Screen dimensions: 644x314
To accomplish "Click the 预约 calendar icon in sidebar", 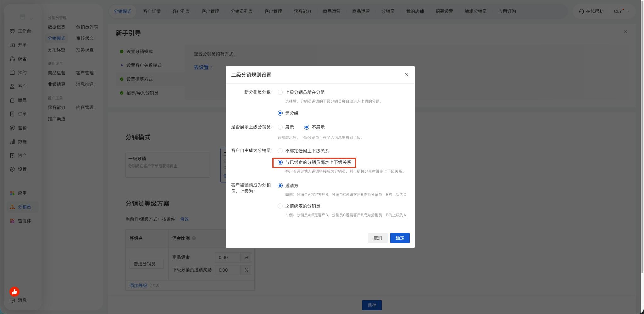I will 12,73.
